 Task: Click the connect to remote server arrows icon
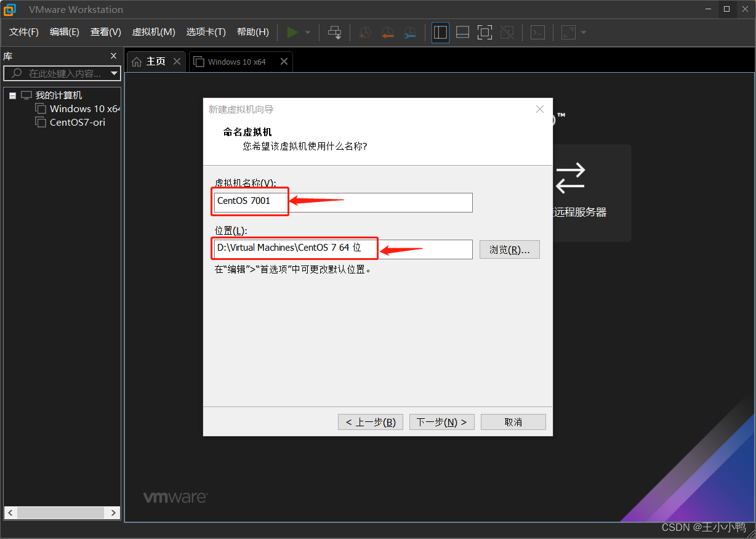pyautogui.click(x=570, y=178)
